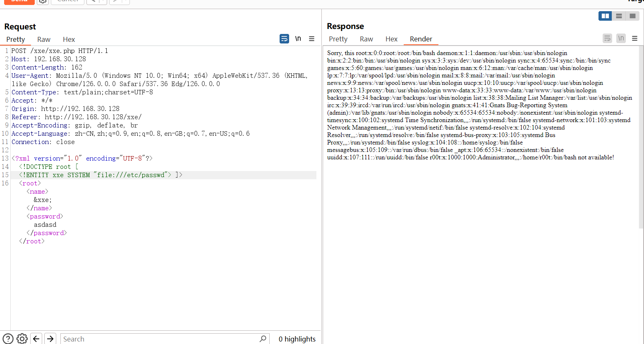The height and width of the screenshot is (344, 644).
Task: Switch Response view to Hex tab
Action: pos(391,39)
